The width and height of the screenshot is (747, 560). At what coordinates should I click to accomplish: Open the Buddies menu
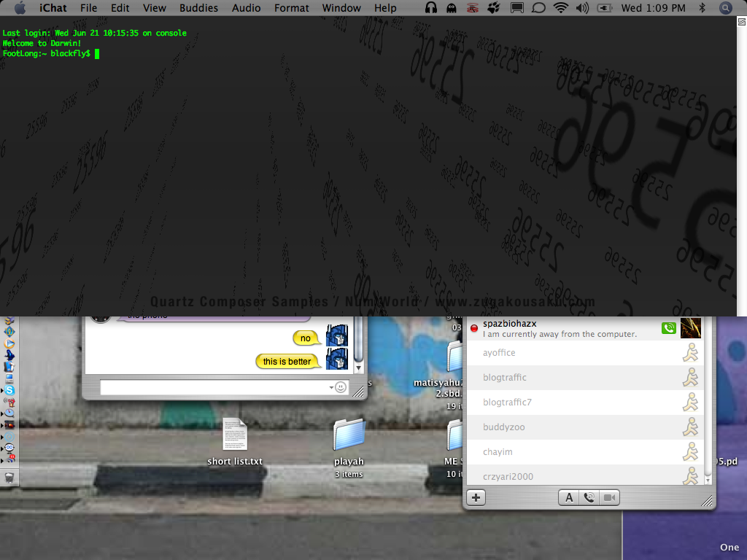(x=198, y=8)
